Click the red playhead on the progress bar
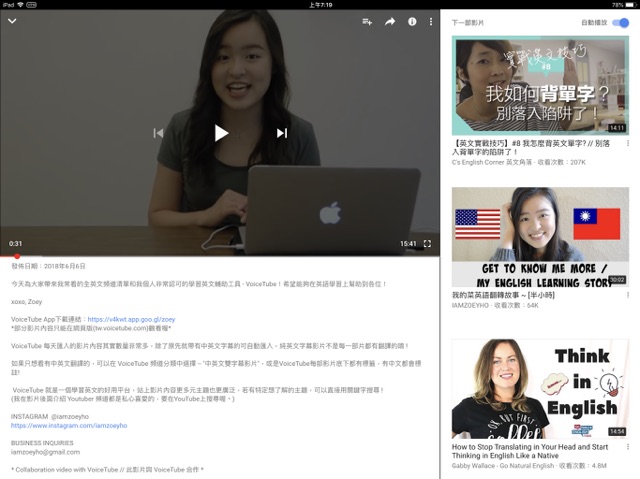 17,256
